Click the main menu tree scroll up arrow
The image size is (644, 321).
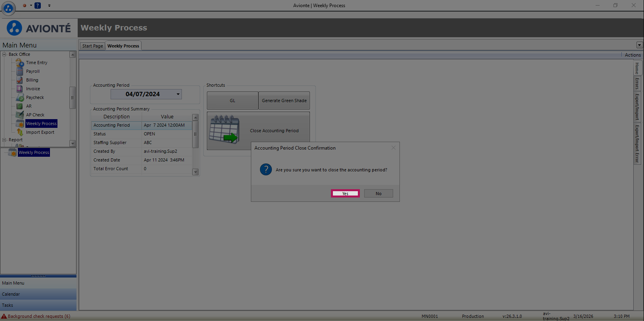tap(73, 55)
